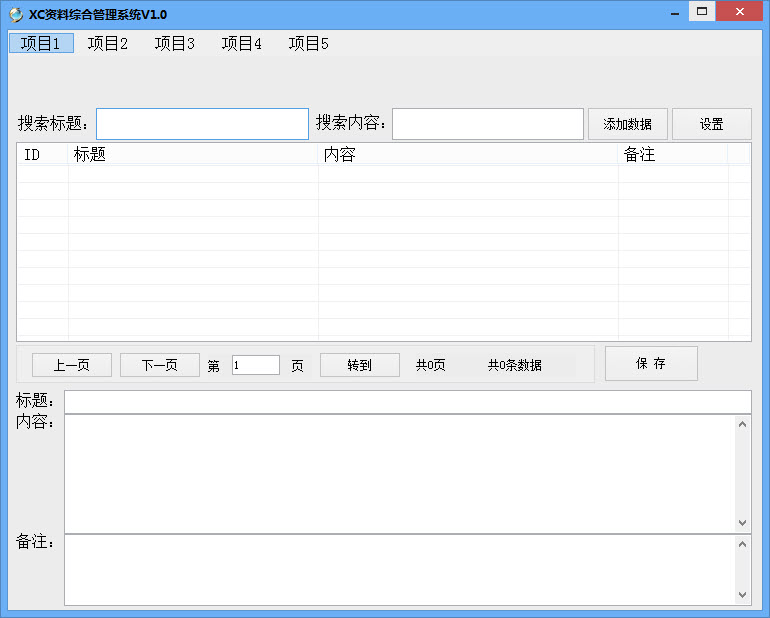Switch to the 项目1 tab

coord(41,43)
